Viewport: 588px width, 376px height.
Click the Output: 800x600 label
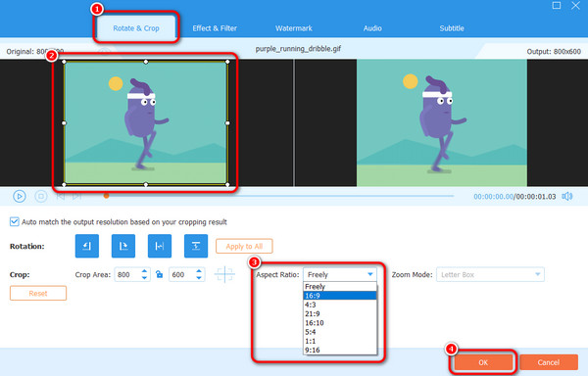(554, 51)
